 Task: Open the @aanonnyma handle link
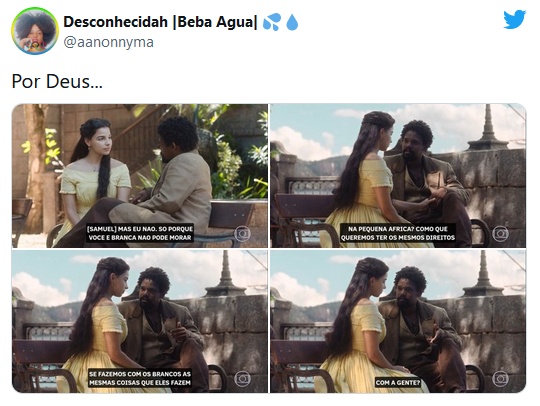(x=108, y=42)
